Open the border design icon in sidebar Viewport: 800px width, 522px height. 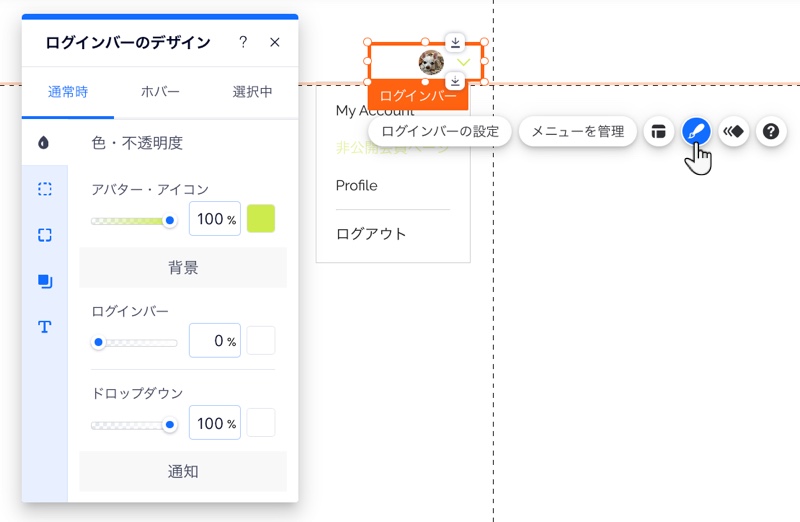click(45, 189)
